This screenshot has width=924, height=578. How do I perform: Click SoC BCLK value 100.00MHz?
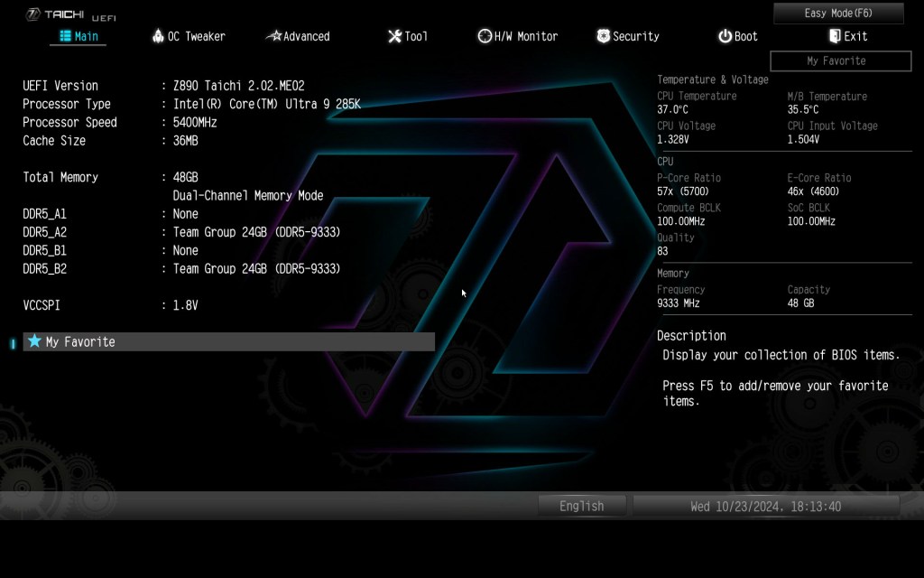811,222
